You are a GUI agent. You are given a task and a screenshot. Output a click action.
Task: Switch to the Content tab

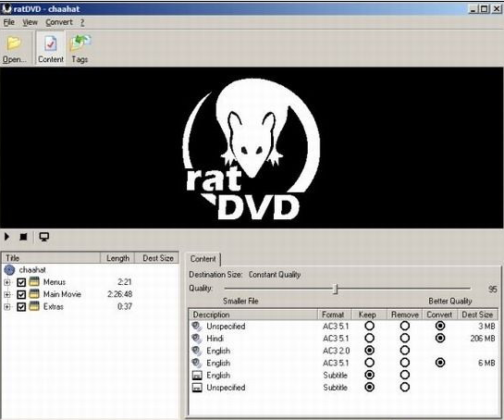(x=203, y=259)
